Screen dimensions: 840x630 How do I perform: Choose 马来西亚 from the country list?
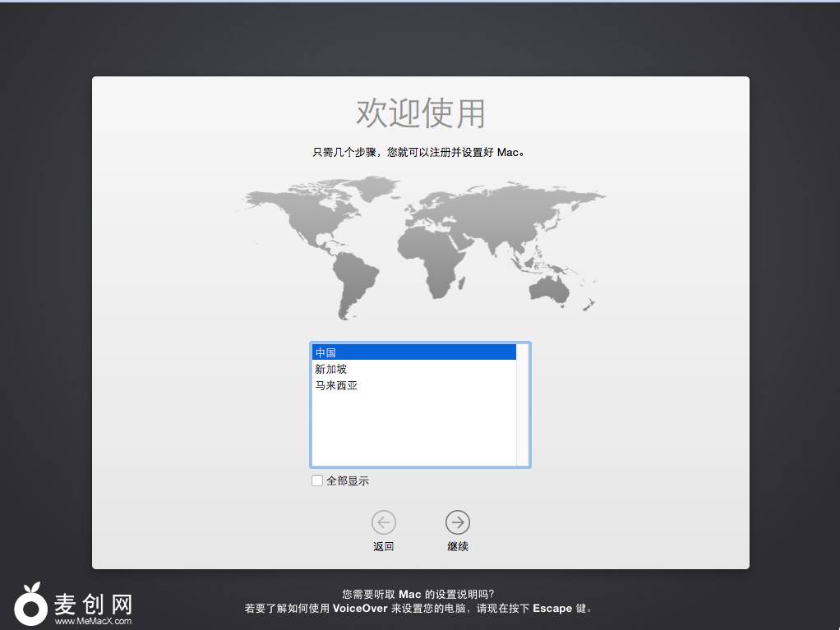click(336, 385)
